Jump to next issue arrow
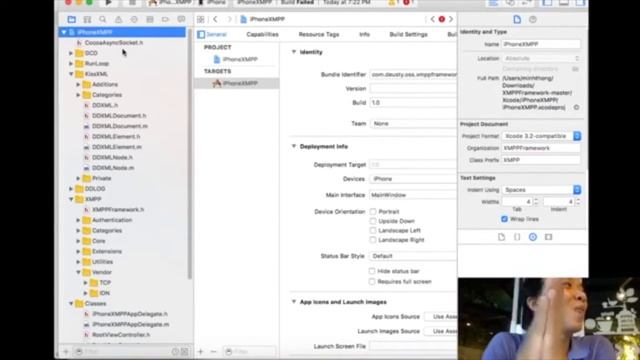The height and width of the screenshot is (360, 640). (451, 19)
